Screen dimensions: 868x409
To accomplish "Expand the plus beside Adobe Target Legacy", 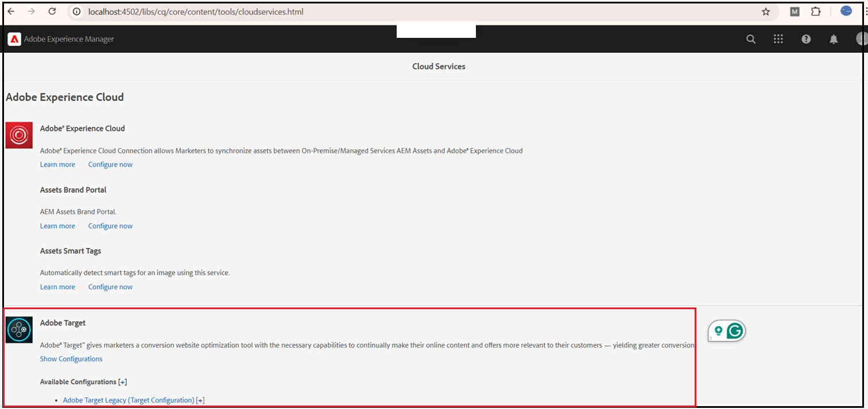I will point(200,400).
